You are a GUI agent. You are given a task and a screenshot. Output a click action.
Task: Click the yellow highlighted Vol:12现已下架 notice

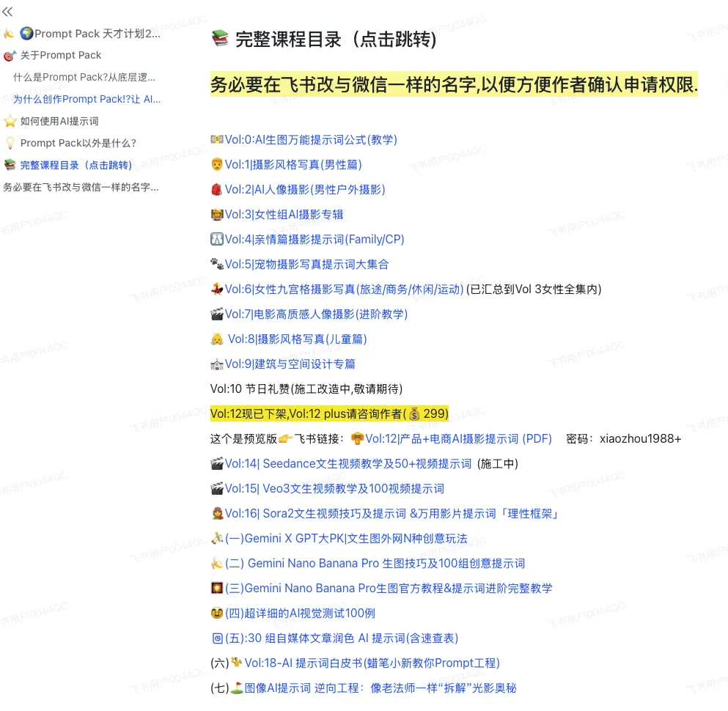coord(328,414)
